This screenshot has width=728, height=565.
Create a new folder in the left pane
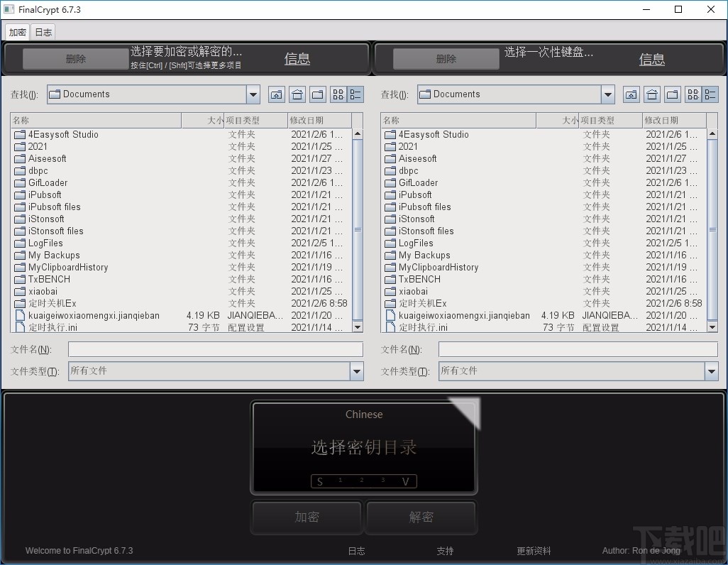click(318, 94)
